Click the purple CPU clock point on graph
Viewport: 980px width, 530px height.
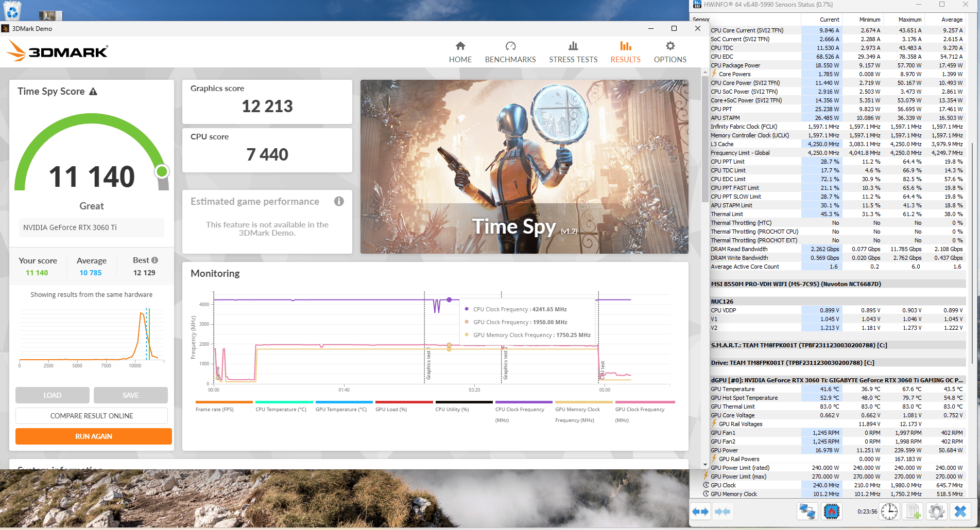pos(449,299)
